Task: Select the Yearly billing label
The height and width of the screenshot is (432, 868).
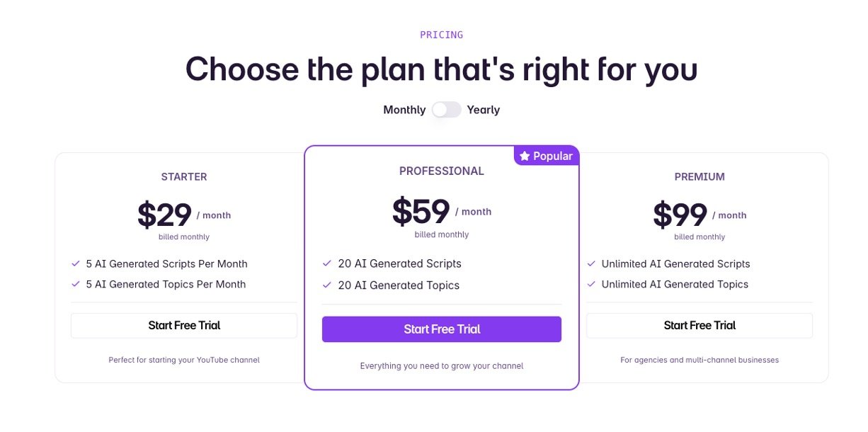Action: [484, 110]
